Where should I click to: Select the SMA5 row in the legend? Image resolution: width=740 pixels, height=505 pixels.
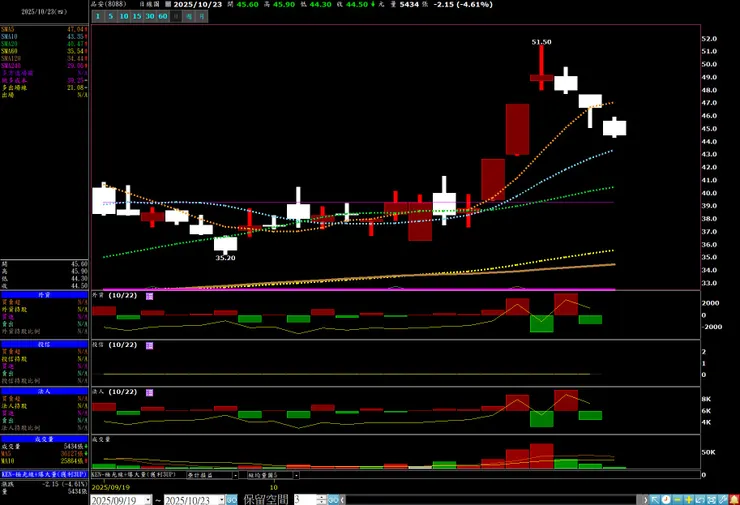[x=44, y=29]
